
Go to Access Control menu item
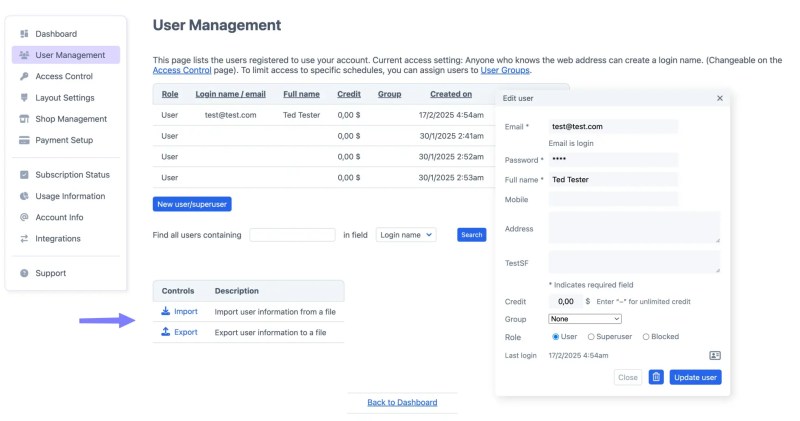pos(64,76)
